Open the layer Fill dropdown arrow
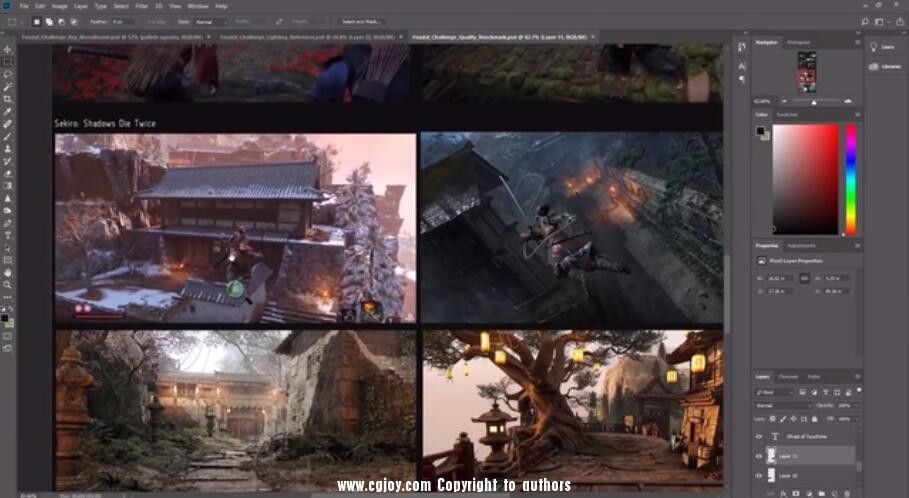Image resolution: width=909 pixels, height=498 pixels. click(x=856, y=419)
